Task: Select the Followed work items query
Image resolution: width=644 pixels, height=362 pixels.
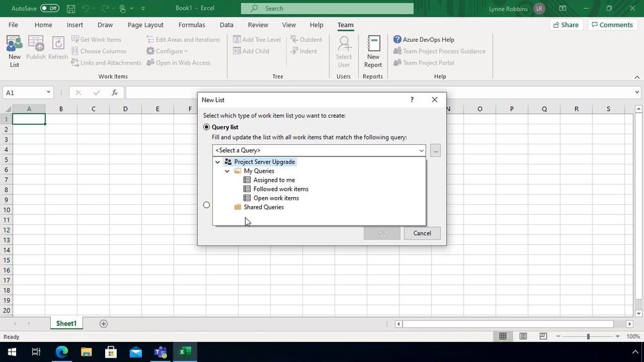Action: pyautogui.click(x=280, y=189)
